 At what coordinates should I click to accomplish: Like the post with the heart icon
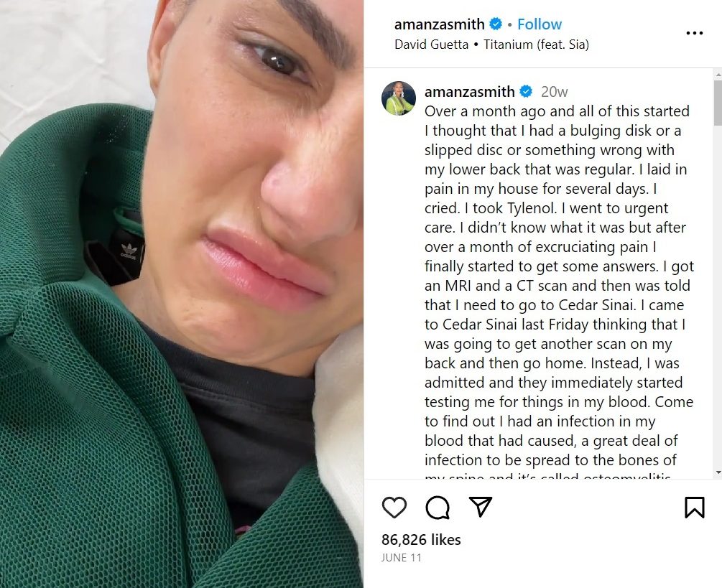(x=394, y=508)
